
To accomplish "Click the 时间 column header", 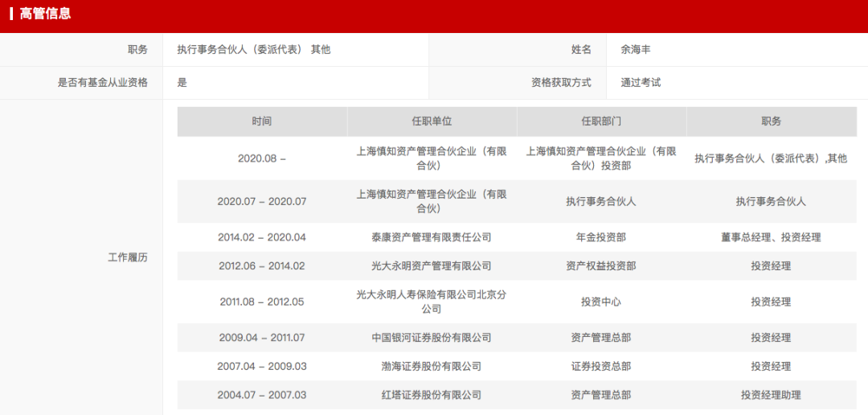I will [261, 121].
